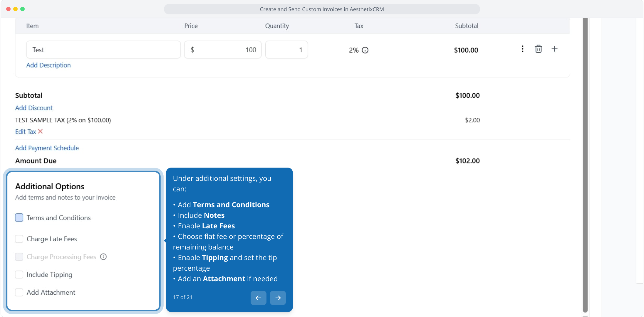
Task: Toggle Include Tipping checkbox
Action: (x=19, y=275)
